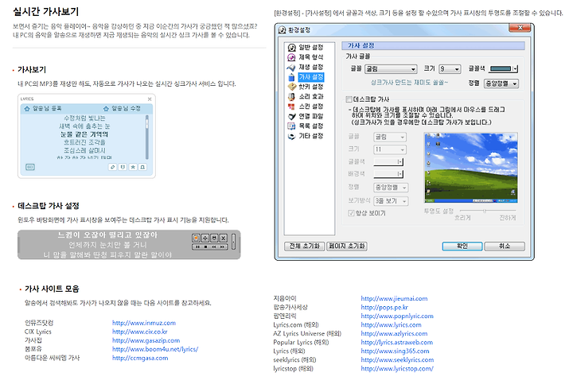Skip to previous track on desktop lyrics bar

click(214, 247)
